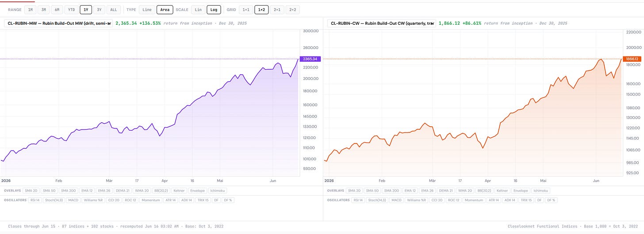Screen dimensions: 644x234
Task: Enable SMA 200 overlay on MW chart
Action: [x=69, y=191]
